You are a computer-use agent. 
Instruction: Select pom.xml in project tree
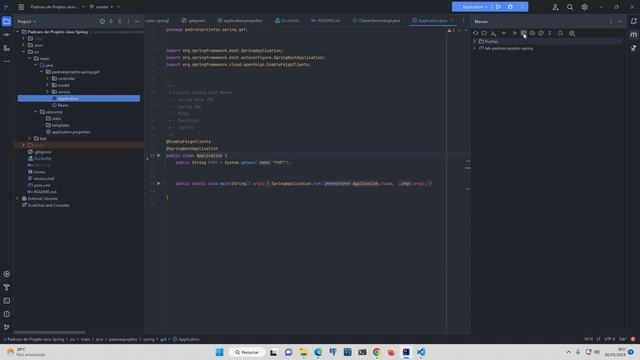(39, 185)
